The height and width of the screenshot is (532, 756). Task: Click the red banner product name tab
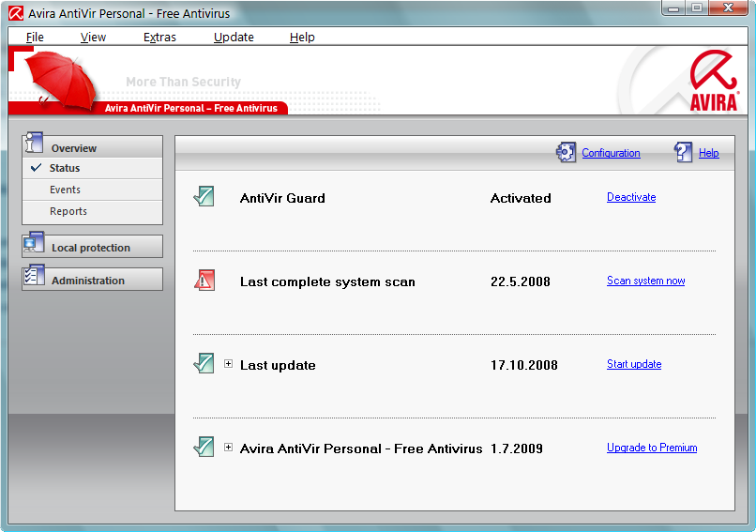pyautogui.click(x=191, y=108)
